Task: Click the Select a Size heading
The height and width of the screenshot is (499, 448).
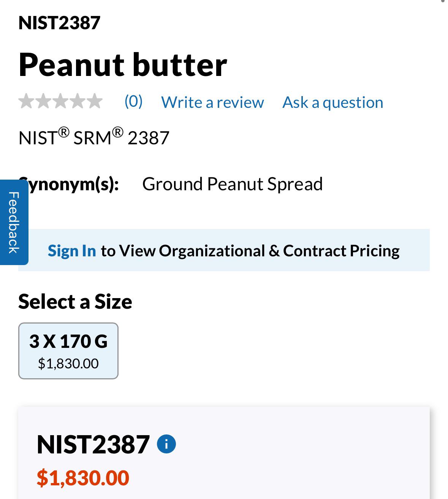Action: [x=75, y=302]
